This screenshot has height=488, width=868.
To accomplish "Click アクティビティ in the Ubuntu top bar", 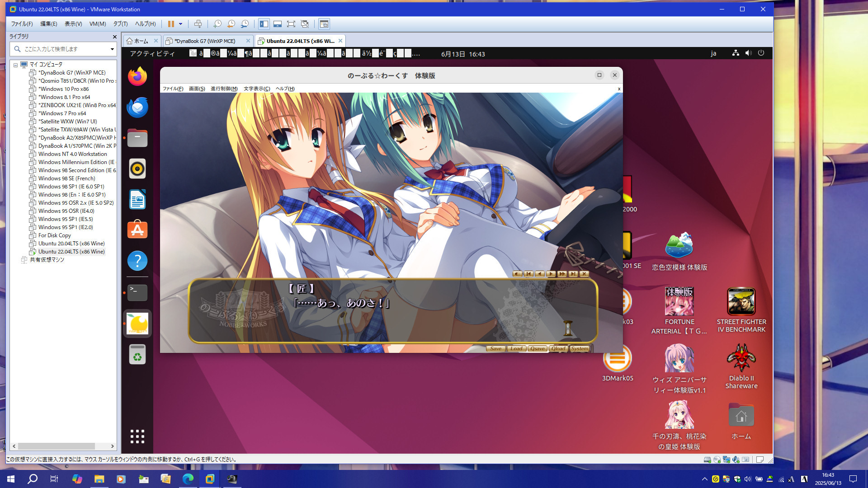I will (x=152, y=54).
